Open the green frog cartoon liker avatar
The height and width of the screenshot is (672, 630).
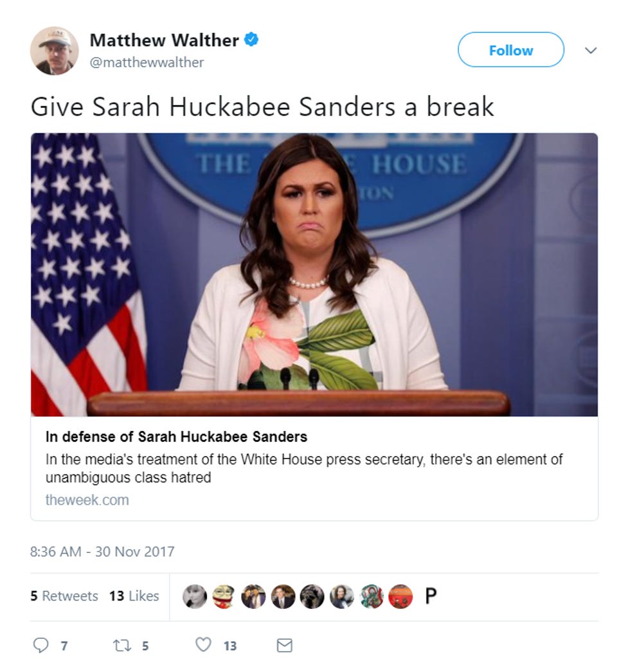[x=224, y=596]
